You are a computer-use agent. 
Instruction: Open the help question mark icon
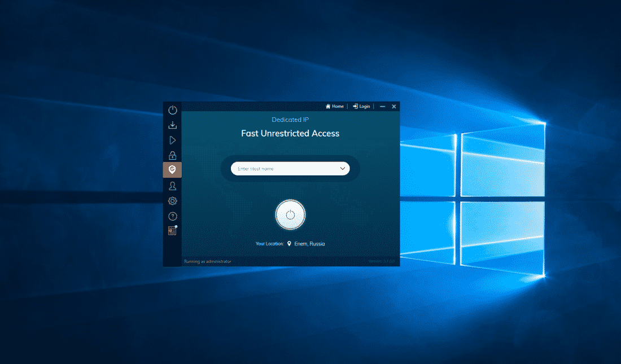pos(172,216)
